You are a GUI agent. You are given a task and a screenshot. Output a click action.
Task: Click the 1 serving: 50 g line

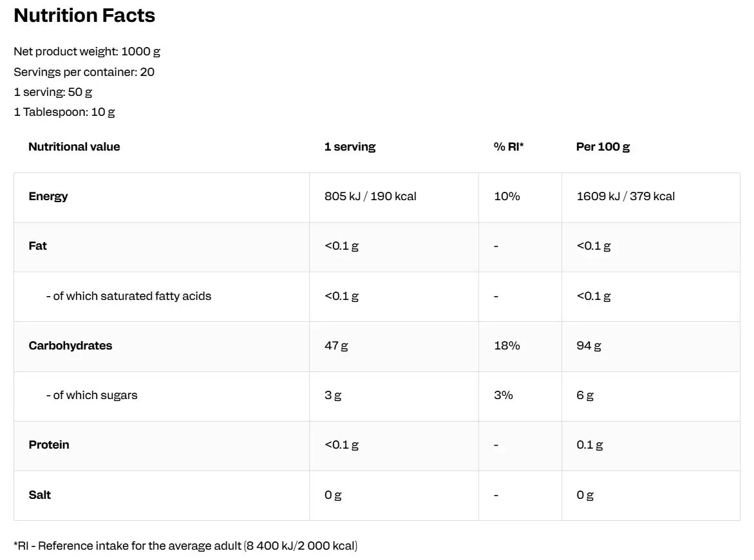coord(53,92)
